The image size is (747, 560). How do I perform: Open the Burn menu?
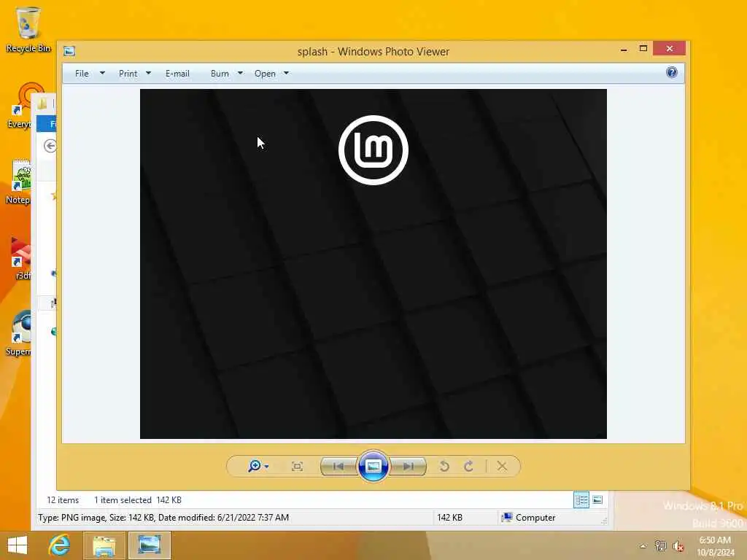click(220, 74)
